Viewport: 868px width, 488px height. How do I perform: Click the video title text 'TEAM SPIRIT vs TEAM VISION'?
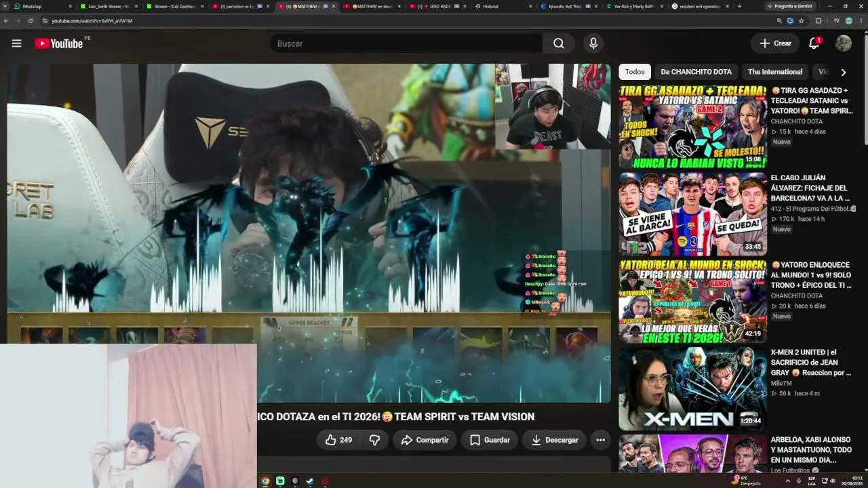[465, 417]
